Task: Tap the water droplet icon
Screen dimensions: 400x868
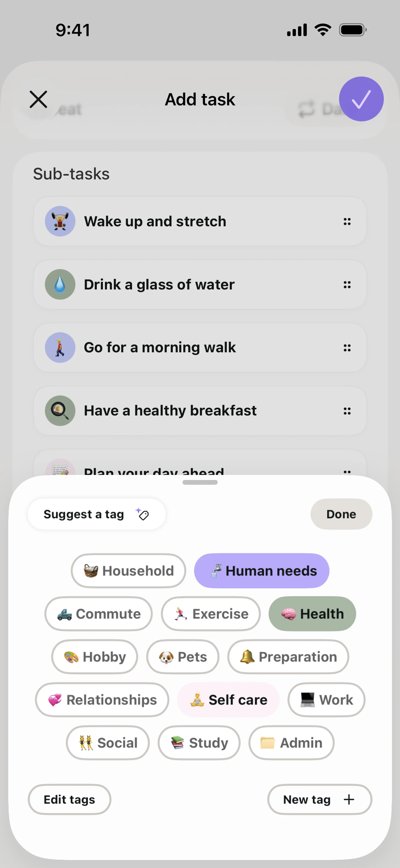Action: [x=60, y=284]
